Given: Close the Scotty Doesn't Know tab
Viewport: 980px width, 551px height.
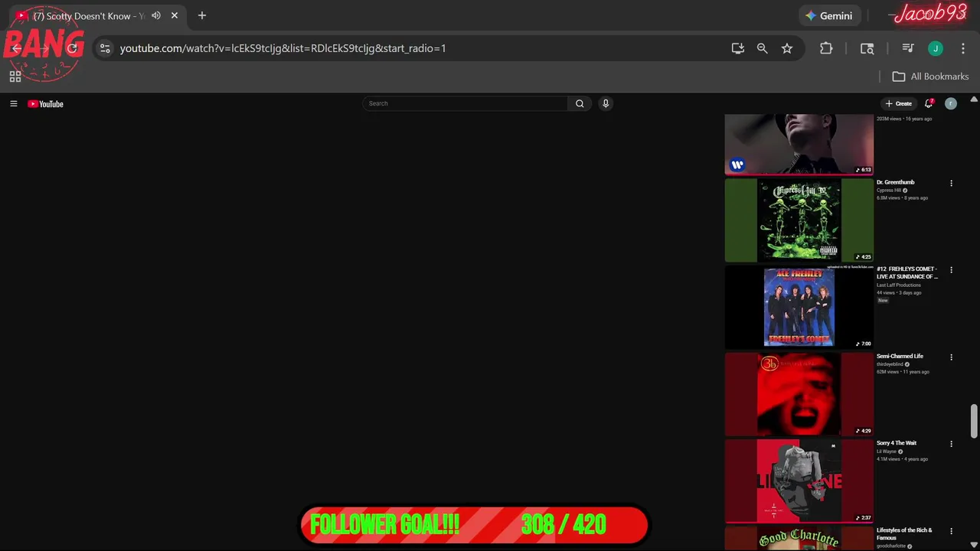Looking at the screenshot, I should coord(175,15).
